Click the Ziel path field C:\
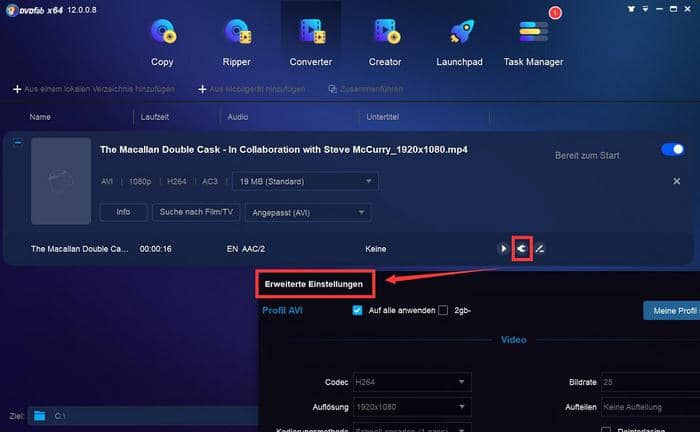This screenshot has height=432, width=700. (x=143, y=416)
